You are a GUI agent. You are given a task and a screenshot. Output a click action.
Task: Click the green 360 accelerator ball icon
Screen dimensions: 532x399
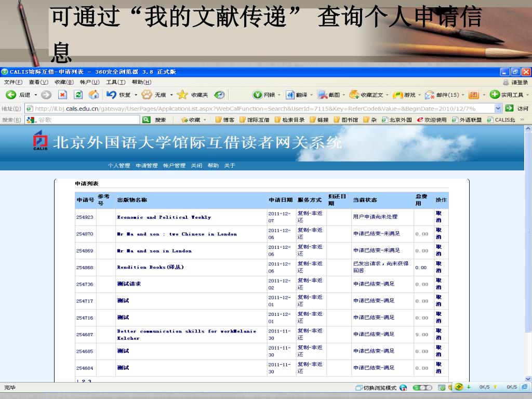coord(459,387)
